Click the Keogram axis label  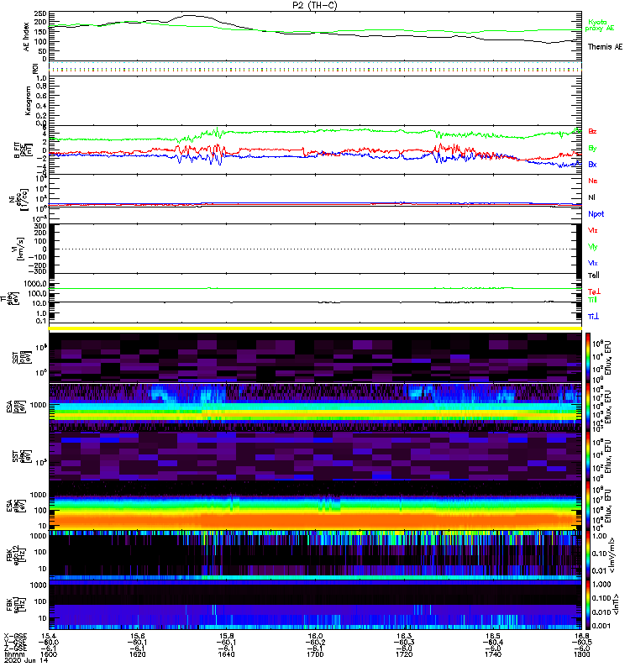[28, 100]
